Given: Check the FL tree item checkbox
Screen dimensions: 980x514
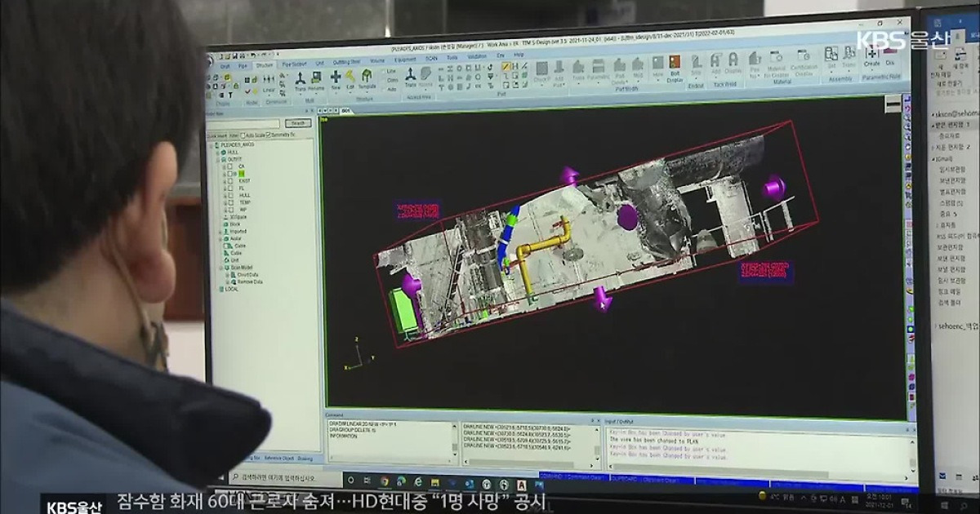Looking at the screenshot, I should click(230, 188).
